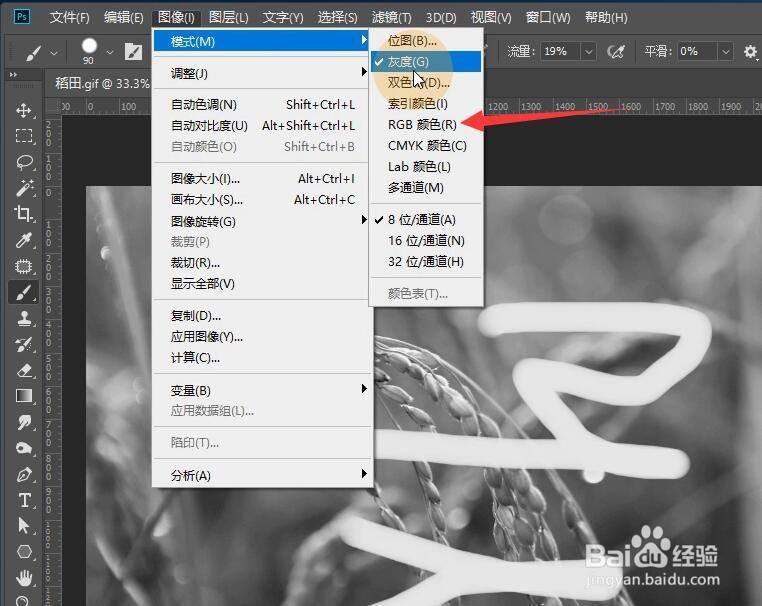Choose Grayscale 灰度(G) mode
762x606 pixels.
(426, 62)
